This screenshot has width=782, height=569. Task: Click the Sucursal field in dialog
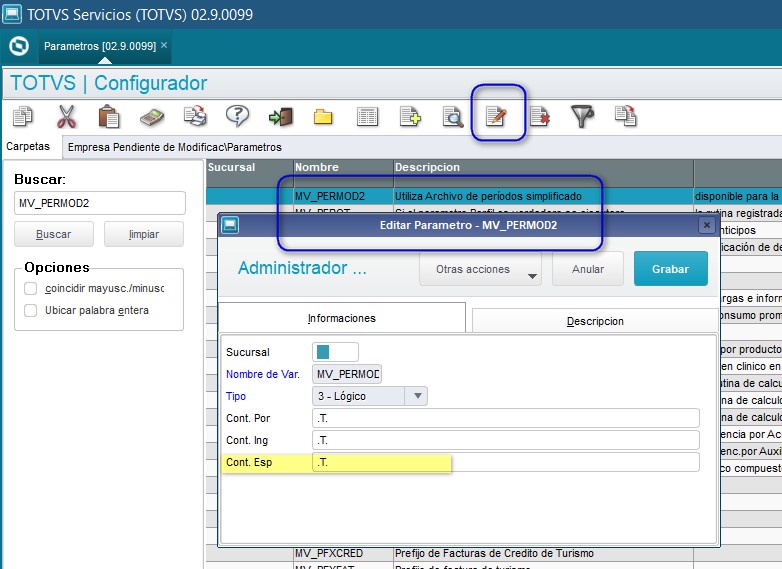[x=335, y=352]
